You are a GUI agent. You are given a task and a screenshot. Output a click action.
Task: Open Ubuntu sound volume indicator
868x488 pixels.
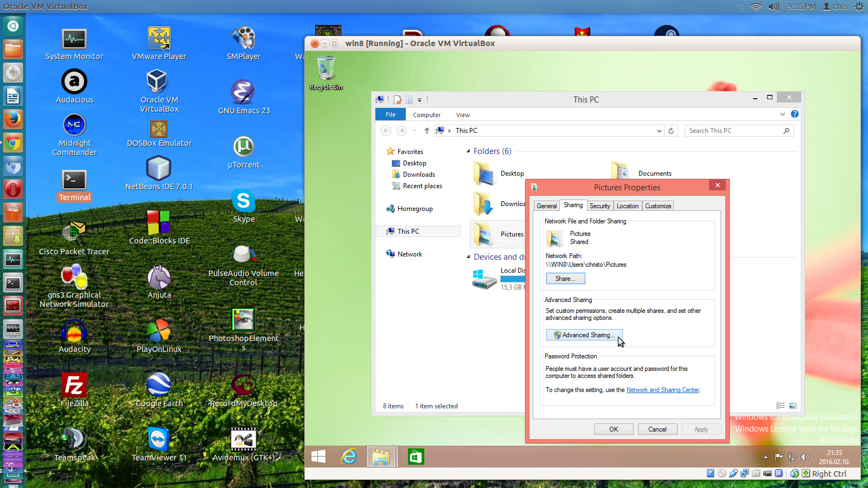pos(774,7)
